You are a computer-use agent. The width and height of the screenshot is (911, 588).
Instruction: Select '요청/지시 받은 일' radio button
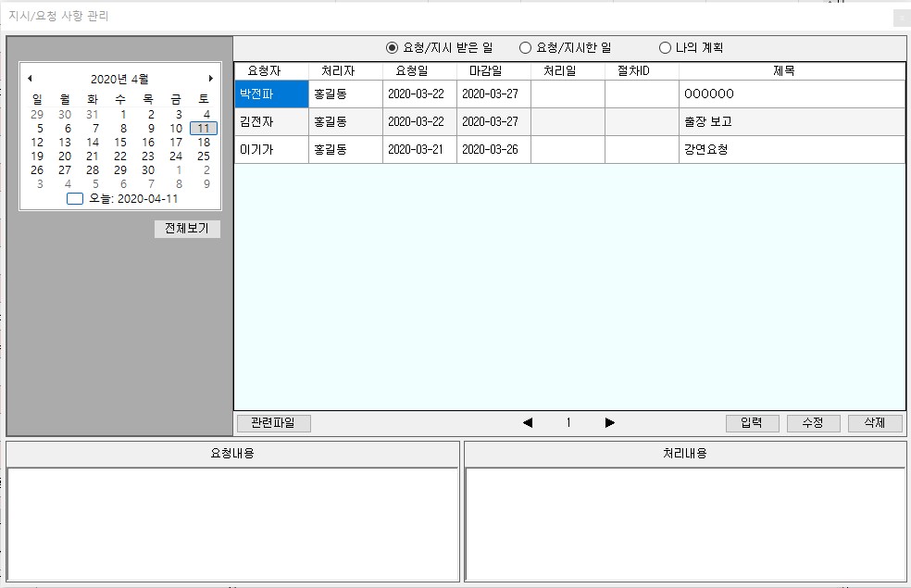coord(393,48)
